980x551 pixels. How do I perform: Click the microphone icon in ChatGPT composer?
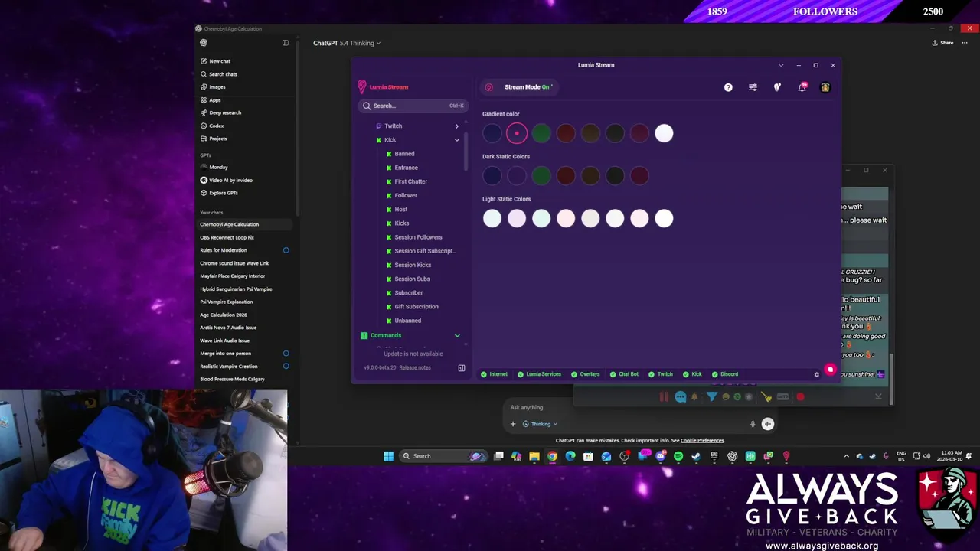753,424
